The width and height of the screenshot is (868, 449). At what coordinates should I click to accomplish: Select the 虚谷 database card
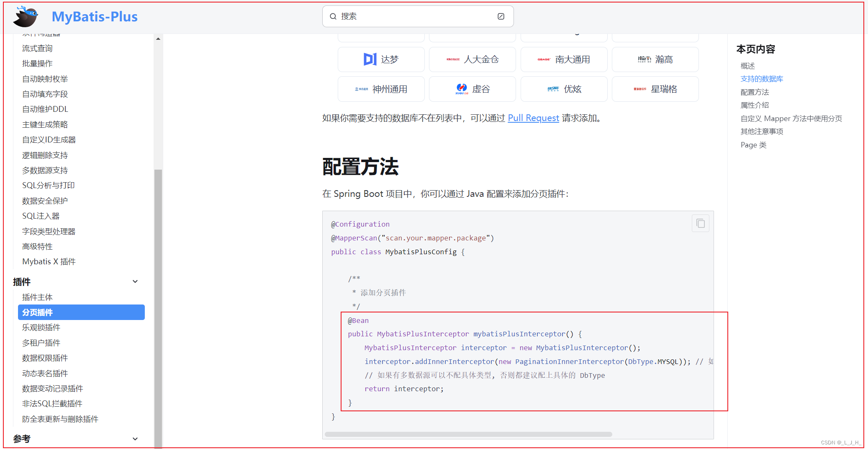472,89
